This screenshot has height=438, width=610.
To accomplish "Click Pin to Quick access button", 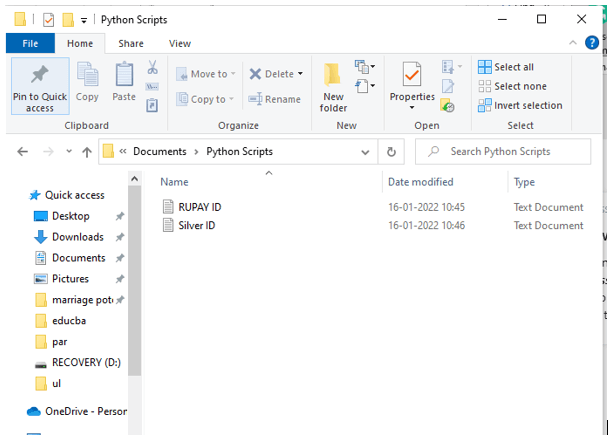I will [x=40, y=86].
